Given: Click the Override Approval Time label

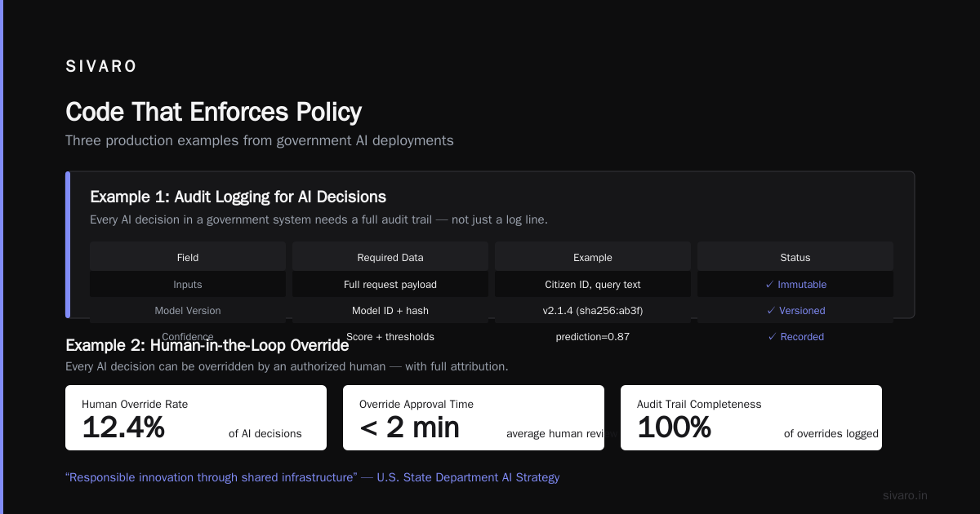Looking at the screenshot, I should [x=416, y=404].
